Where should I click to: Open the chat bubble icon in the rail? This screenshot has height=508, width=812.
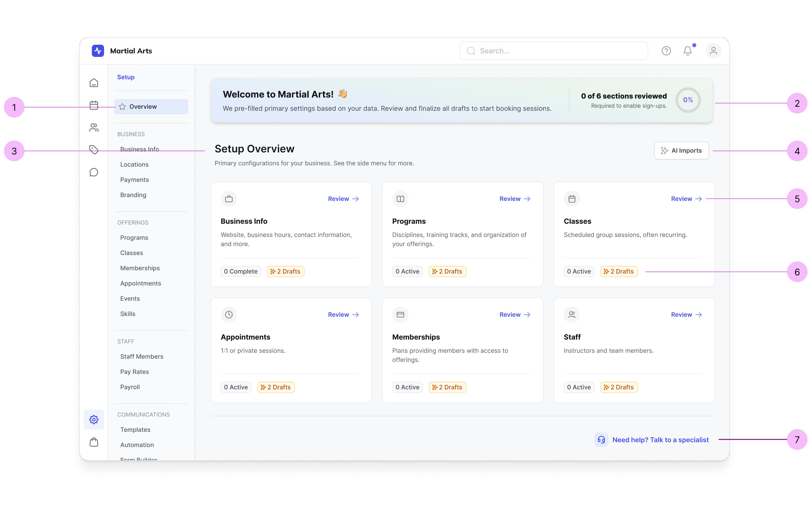click(x=94, y=172)
